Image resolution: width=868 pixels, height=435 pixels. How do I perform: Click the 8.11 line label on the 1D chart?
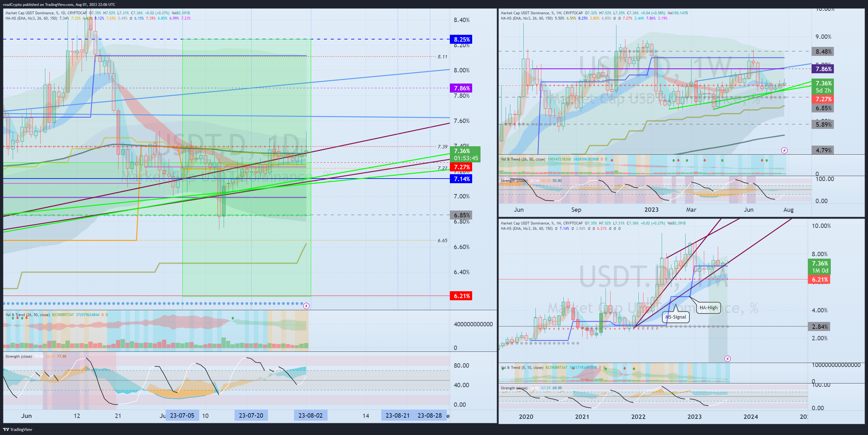pos(442,57)
